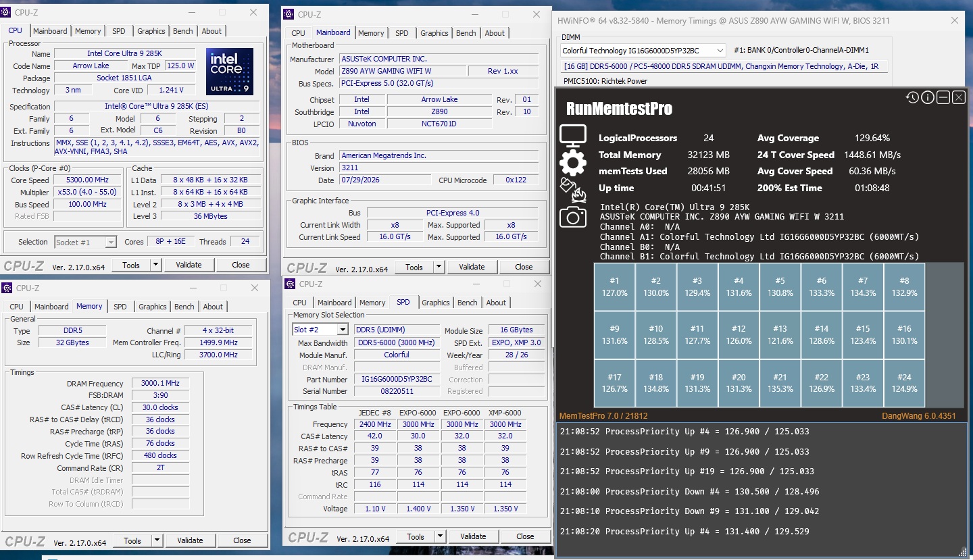Screen dimensions: 973x560
Task: Select memtest tile #24 at 124.9%
Action: coord(904,384)
